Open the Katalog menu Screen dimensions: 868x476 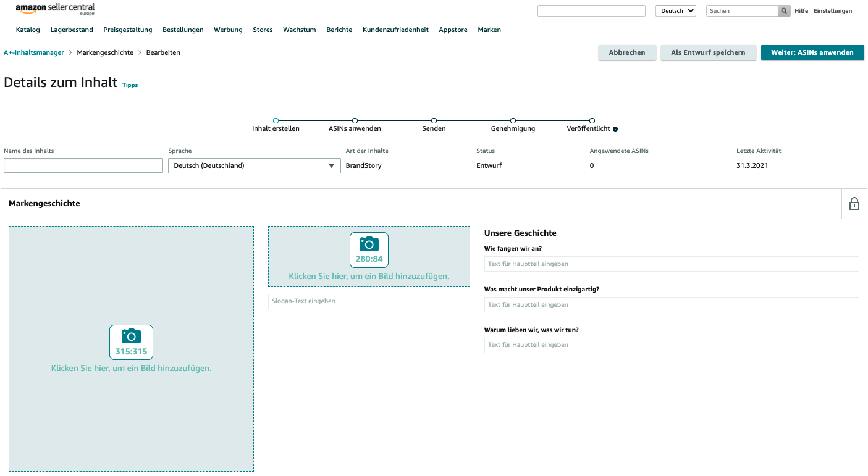tap(28, 30)
